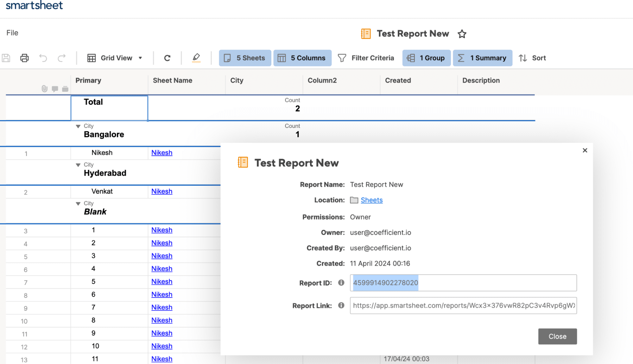Select row number 5

pos(26,257)
